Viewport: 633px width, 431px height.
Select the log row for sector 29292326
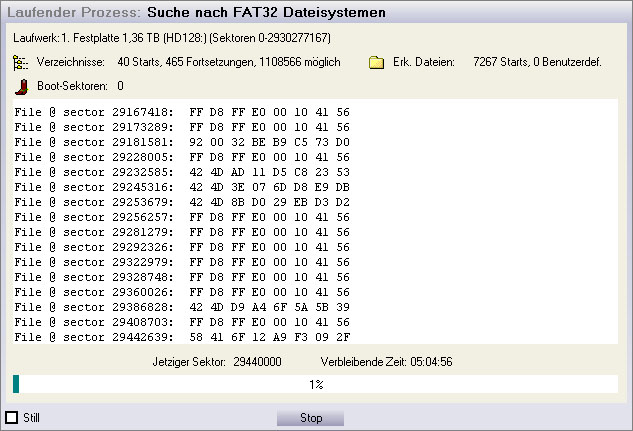(182, 247)
